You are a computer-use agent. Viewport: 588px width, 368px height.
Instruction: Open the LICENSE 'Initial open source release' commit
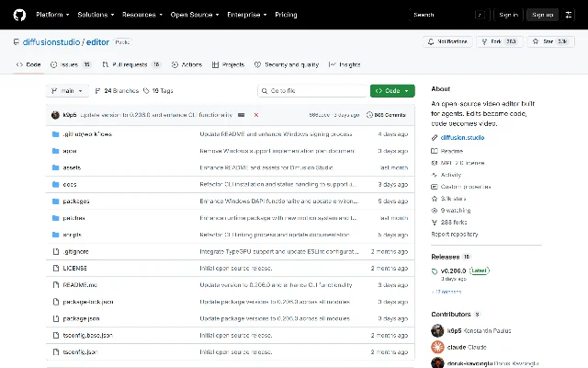tap(236, 269)
